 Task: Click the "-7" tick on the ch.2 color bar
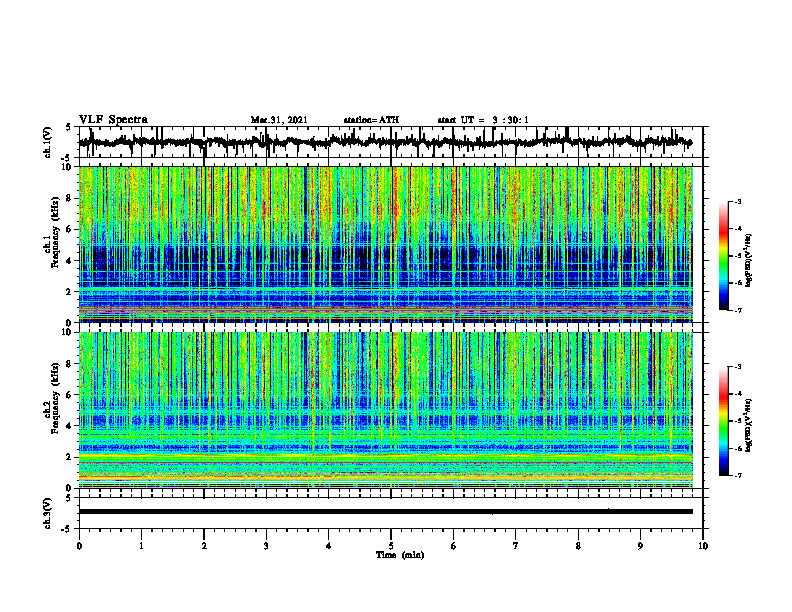point(738,475)
